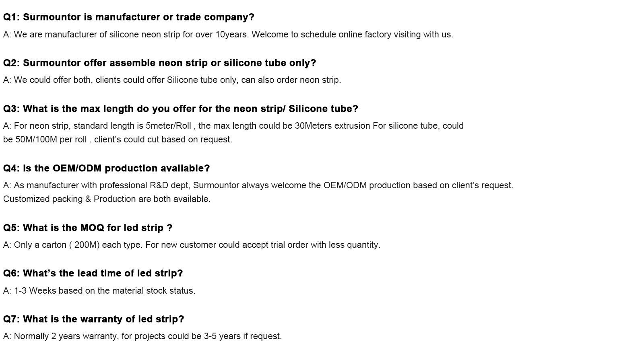Click the 1-3 Weeks lead time answer
Screen dimensions: 644x358
(x=99, y=291)
